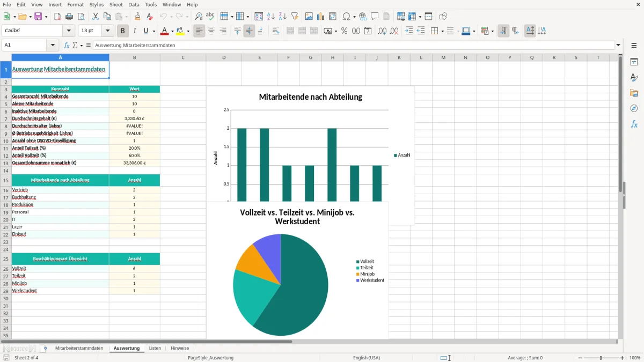Click the Insert Pivot Table icon
The height and width of the screenshot is (362, 644).
pyautogui.click(x=333, y=17)
